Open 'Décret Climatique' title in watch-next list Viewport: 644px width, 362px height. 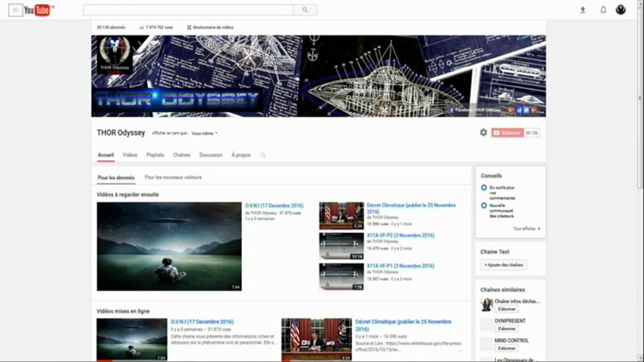pyautogui.click(x=412, y=209)
